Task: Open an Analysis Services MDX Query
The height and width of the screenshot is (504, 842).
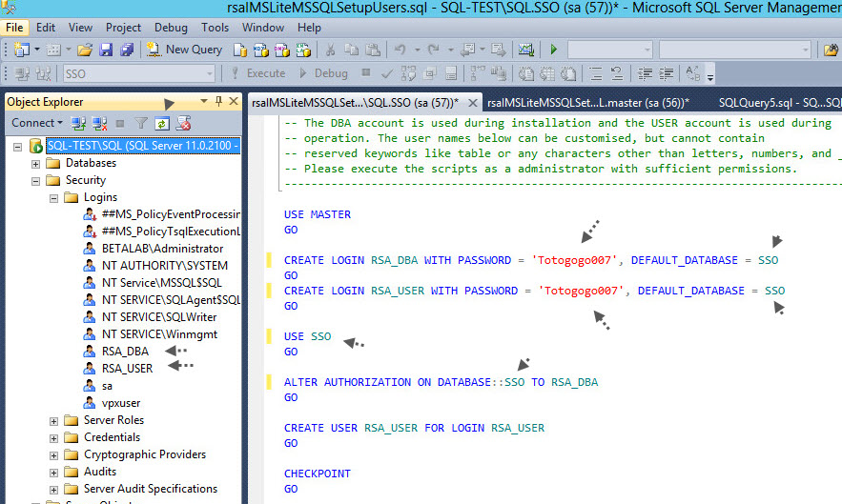Action: (x=261, y=50)
